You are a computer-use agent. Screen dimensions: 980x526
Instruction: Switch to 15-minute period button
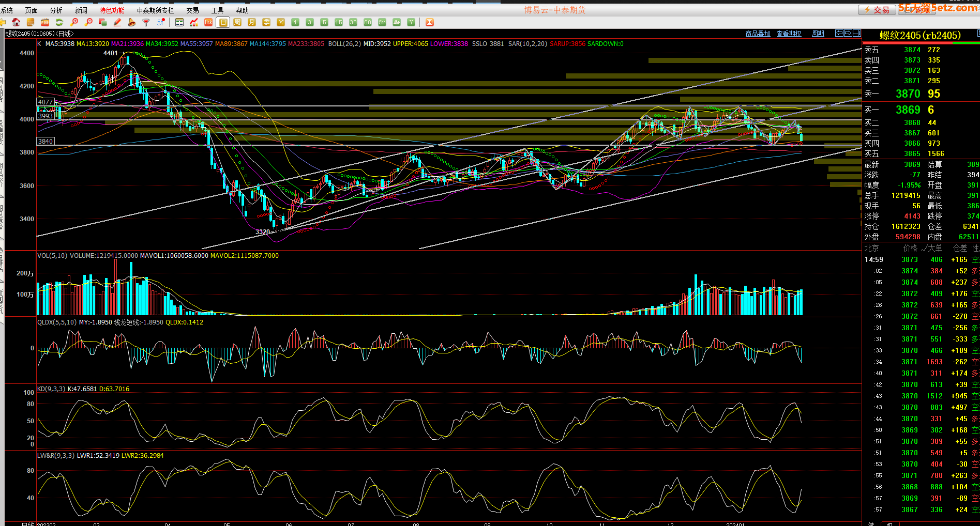click(339, 22)
